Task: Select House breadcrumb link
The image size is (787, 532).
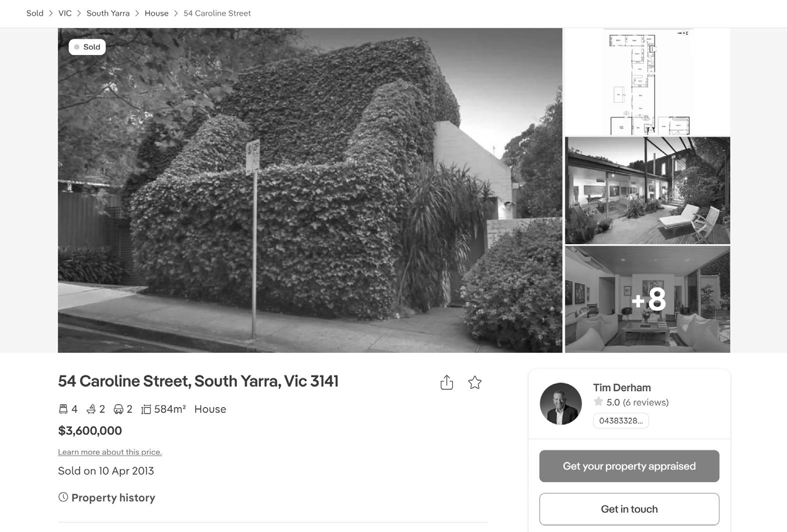Action: tap(156, 13)
